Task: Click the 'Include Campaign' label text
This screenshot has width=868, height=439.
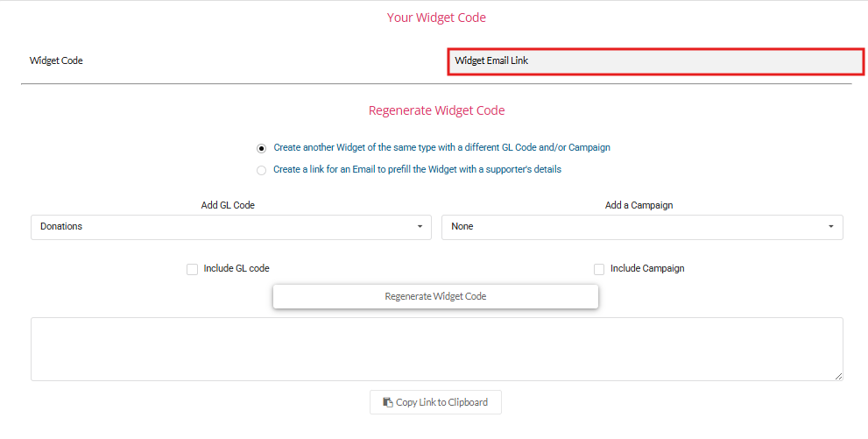Action: [647, 268]
